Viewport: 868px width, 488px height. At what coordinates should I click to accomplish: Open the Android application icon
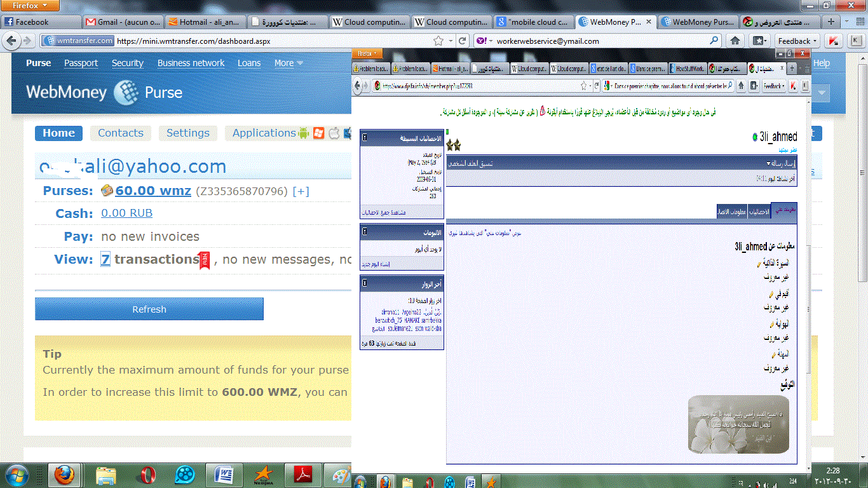click(304, 133)
